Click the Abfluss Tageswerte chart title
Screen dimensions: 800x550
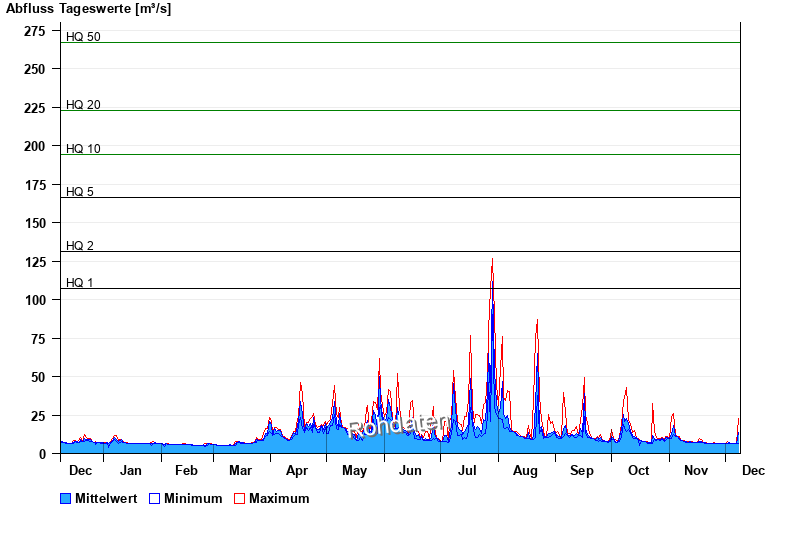[88, 8]
